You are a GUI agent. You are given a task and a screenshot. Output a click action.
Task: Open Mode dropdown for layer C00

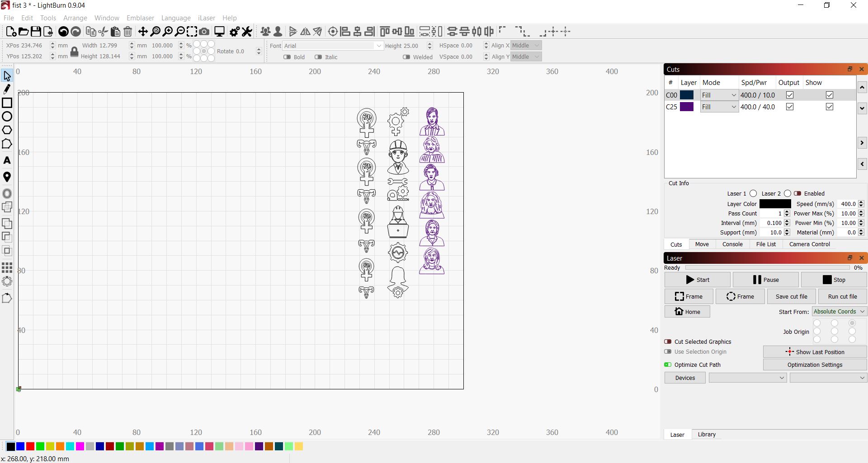[719, 95]
